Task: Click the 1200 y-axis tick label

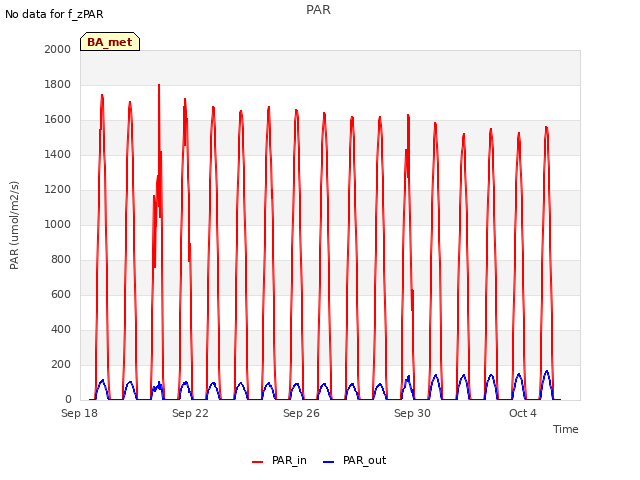Action: tap(58, 189)
